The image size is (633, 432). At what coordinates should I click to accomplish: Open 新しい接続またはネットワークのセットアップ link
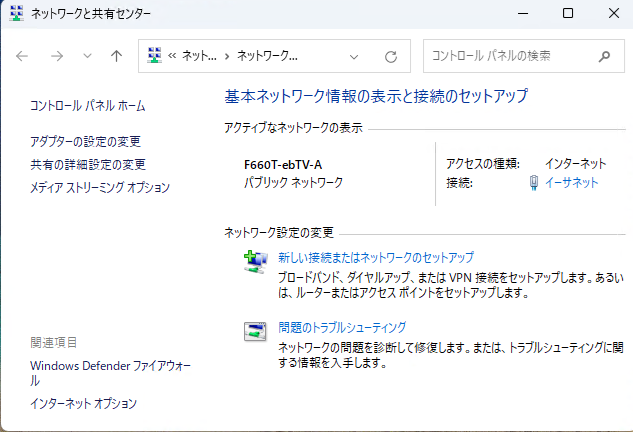376,257
